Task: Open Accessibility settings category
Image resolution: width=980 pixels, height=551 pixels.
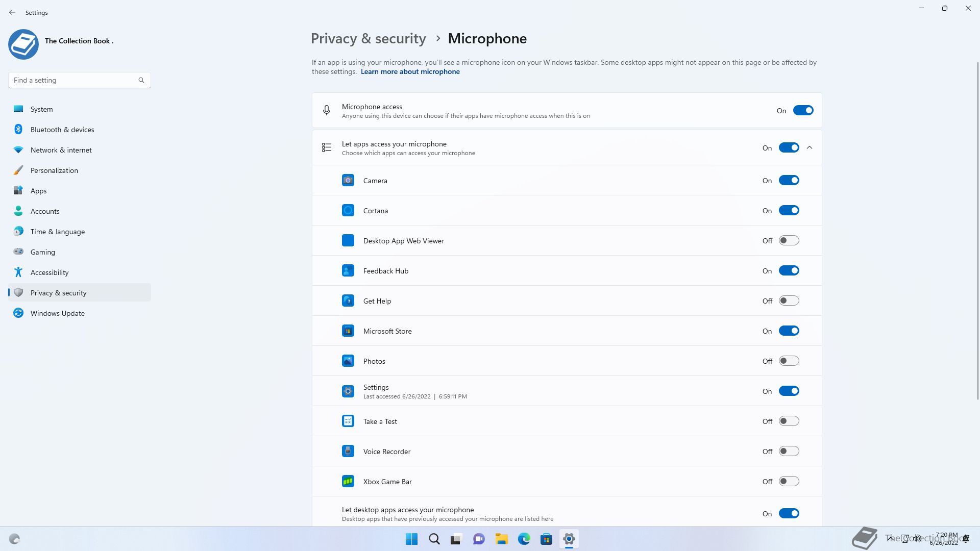Action: coord(80,272)
